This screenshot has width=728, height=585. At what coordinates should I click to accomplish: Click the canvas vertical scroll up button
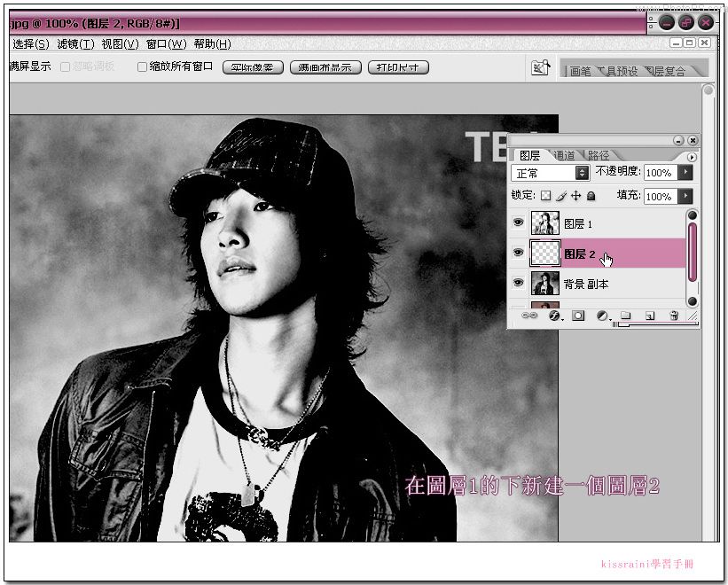708,90
